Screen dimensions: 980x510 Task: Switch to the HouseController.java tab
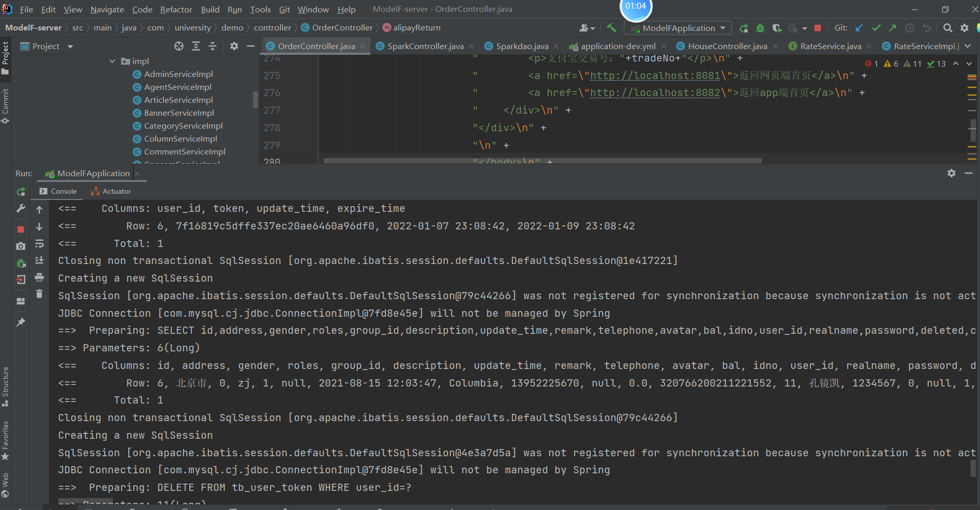(x=728, y=46)
